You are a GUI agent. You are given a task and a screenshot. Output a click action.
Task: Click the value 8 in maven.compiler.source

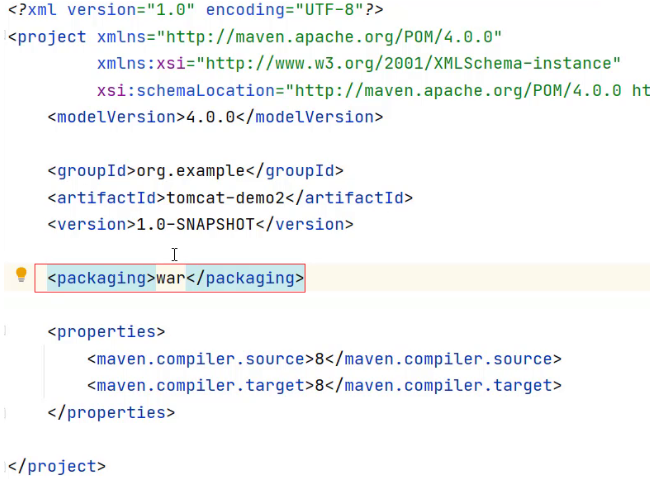[x=319, y=359]
